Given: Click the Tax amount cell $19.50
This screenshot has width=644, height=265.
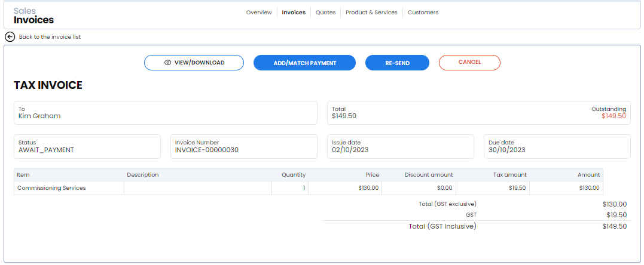Looking at the screenshot, I should pos(493,188).
